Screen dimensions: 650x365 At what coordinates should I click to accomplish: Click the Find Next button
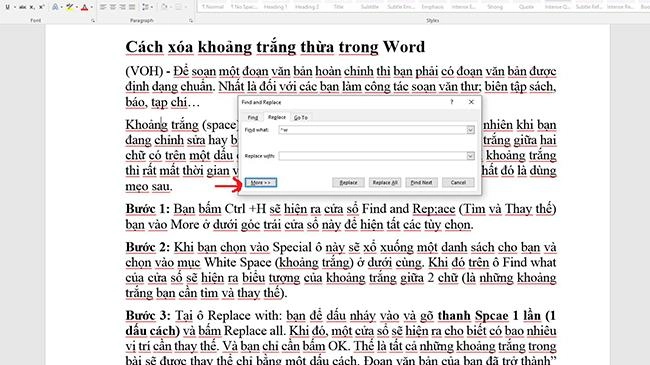point(421,182)
